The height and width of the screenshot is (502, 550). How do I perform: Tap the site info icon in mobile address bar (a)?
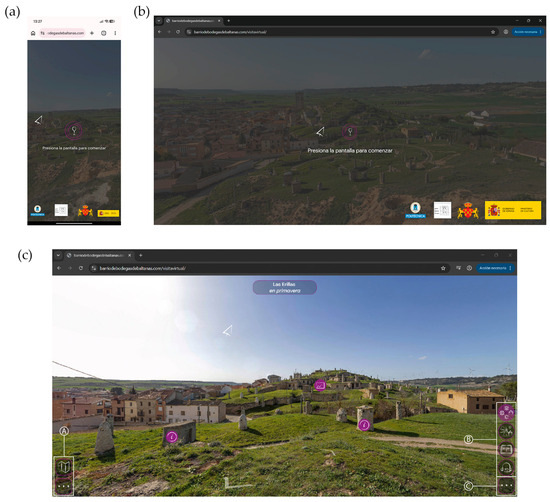click(42, 33)
